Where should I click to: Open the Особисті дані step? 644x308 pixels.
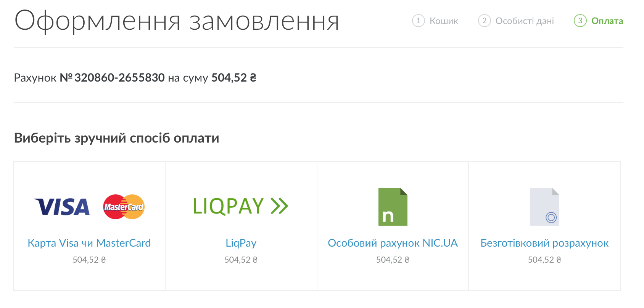click(x=525, y=21)
